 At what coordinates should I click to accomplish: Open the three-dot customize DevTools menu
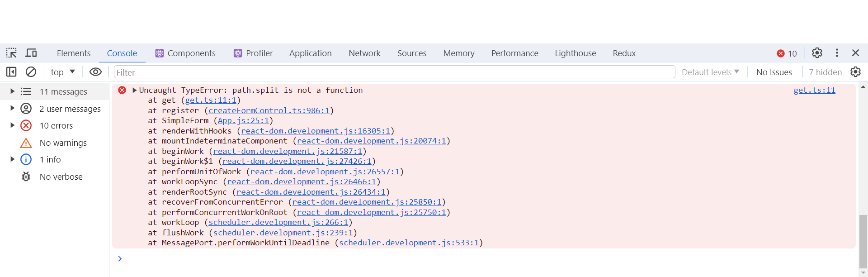click(x=837, y=53)
